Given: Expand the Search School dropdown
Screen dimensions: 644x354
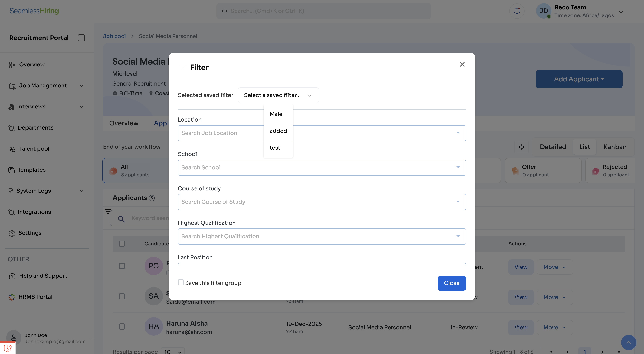Looking at the screenshot, I should pos(458,167).
